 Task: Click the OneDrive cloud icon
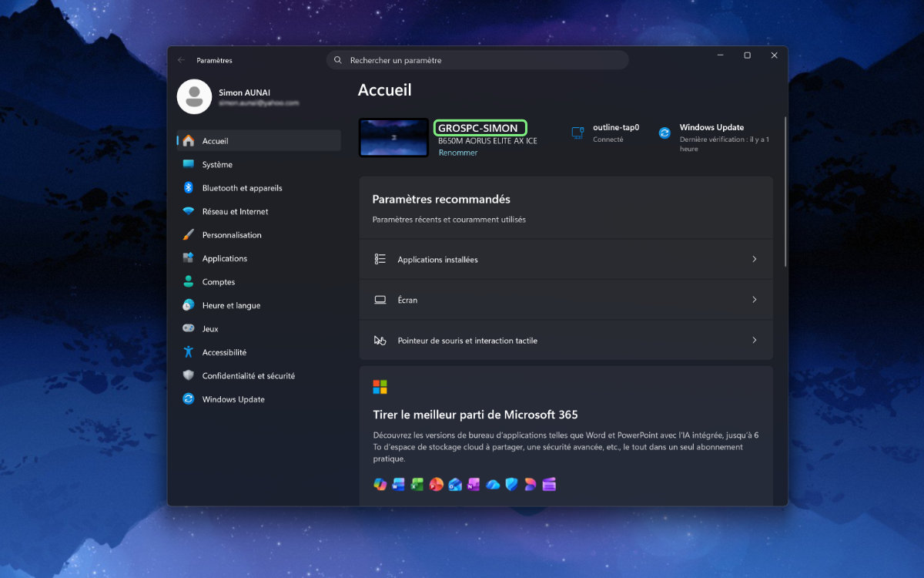(493, 484)
